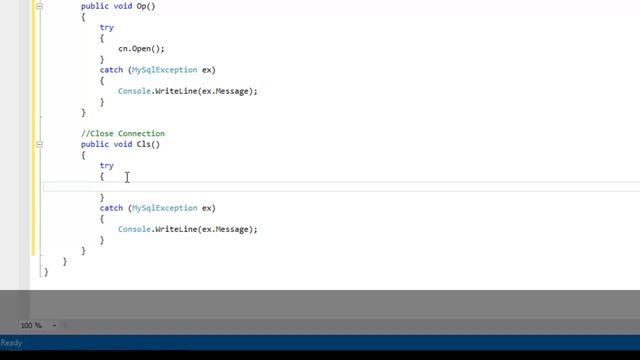This screenshot has width=640, height=360.
Task: Click the cn.Open(); statement
Action: coord(141,49)
